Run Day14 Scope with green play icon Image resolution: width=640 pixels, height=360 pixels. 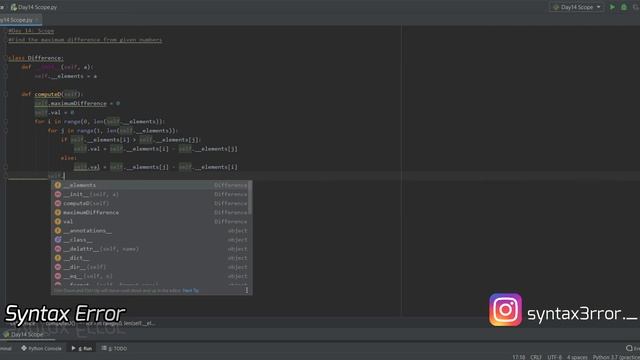[612, 7]
